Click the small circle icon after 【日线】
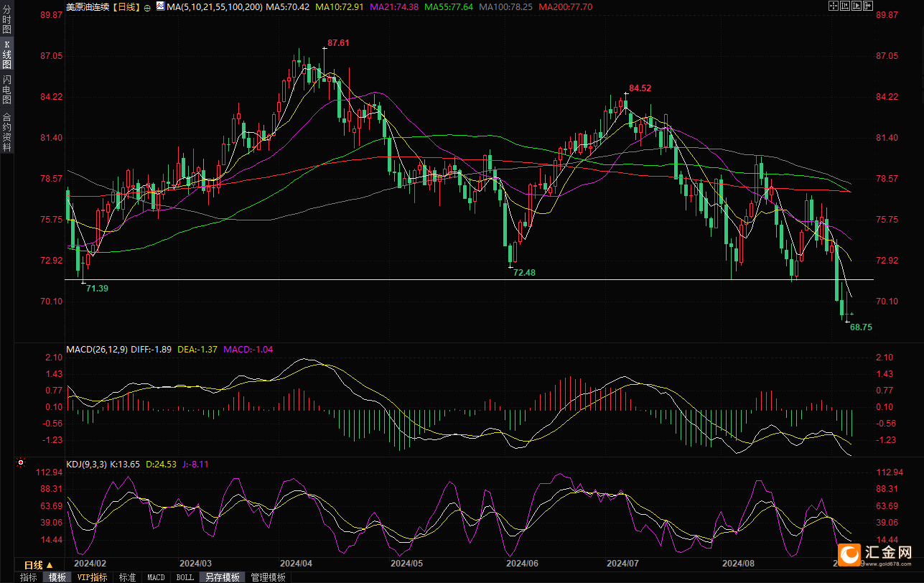The width and height of the screenshot is (924, 583). (146, 7)
